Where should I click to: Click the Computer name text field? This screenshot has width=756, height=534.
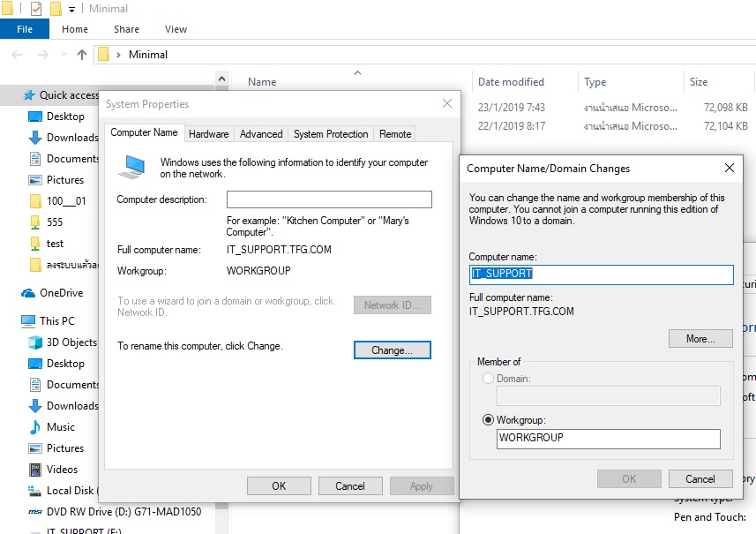pos(602,274)
